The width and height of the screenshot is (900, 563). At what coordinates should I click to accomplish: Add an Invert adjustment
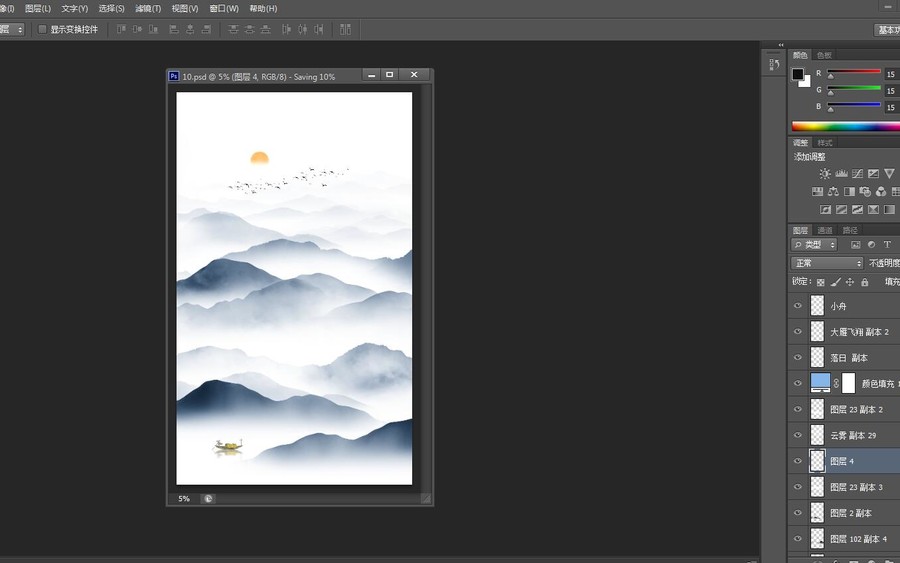pos(825,209)
